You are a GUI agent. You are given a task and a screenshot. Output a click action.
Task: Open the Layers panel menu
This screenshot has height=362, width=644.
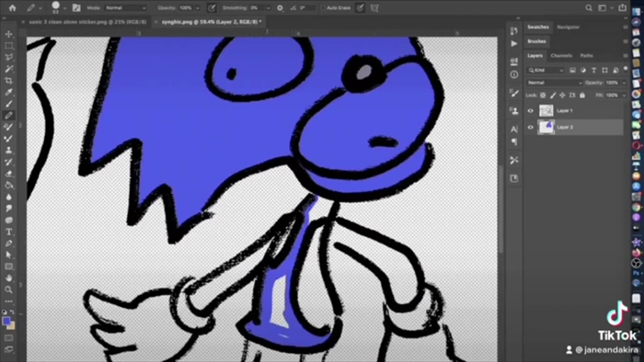[x=625, y=56]
